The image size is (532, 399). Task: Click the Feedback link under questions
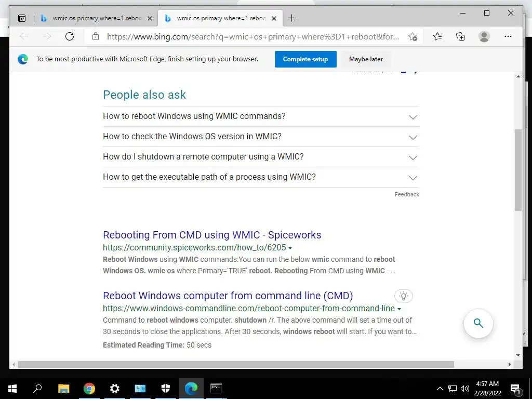pyautogui.click(x=407, y=194)
